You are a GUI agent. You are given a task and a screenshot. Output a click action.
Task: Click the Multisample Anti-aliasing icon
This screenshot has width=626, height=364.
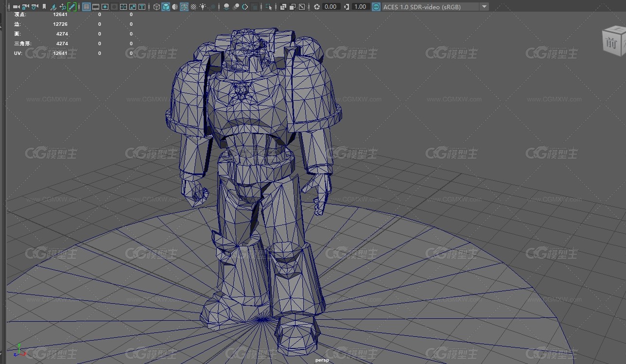click(244, 7)
